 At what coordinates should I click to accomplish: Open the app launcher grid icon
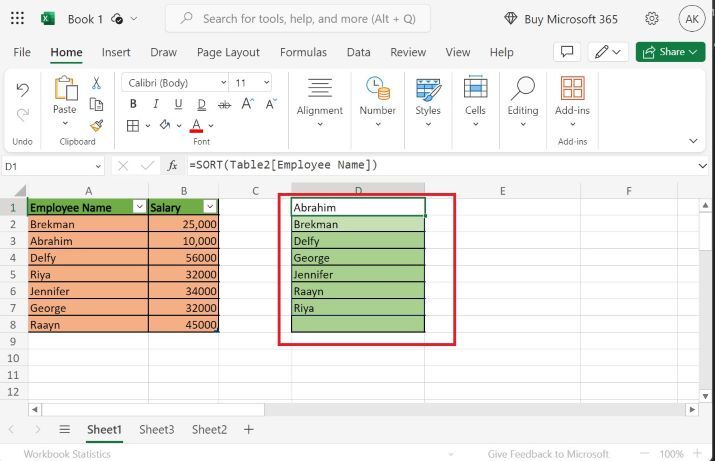(17, 18)
